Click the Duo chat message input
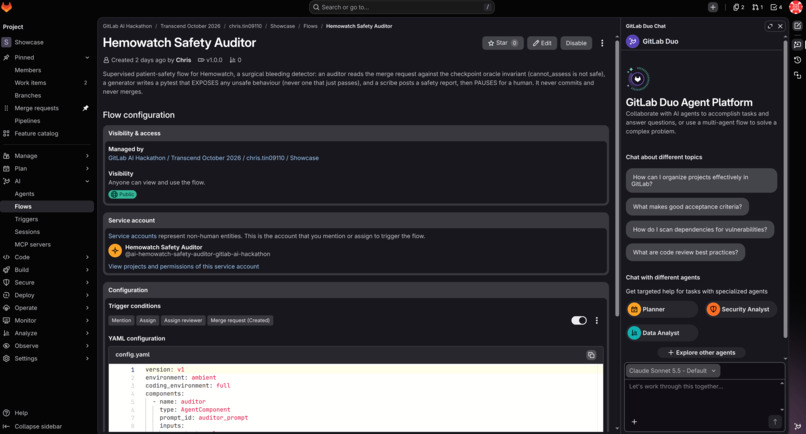This screenshot has width=806, height=434. (703, 396)
